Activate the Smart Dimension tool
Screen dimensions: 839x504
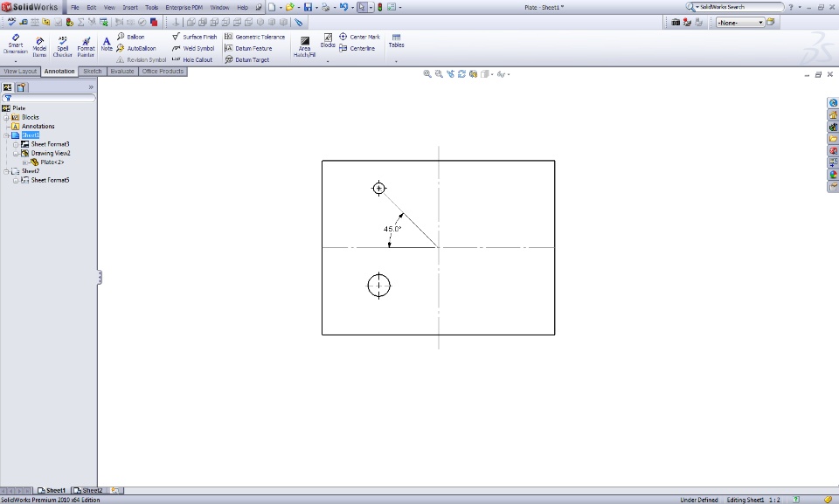point(15,45)
